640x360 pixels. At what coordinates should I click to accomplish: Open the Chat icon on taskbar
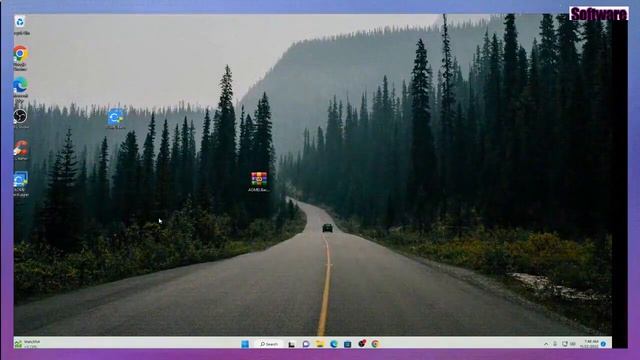pyautogui.click(x=306, y=344)
